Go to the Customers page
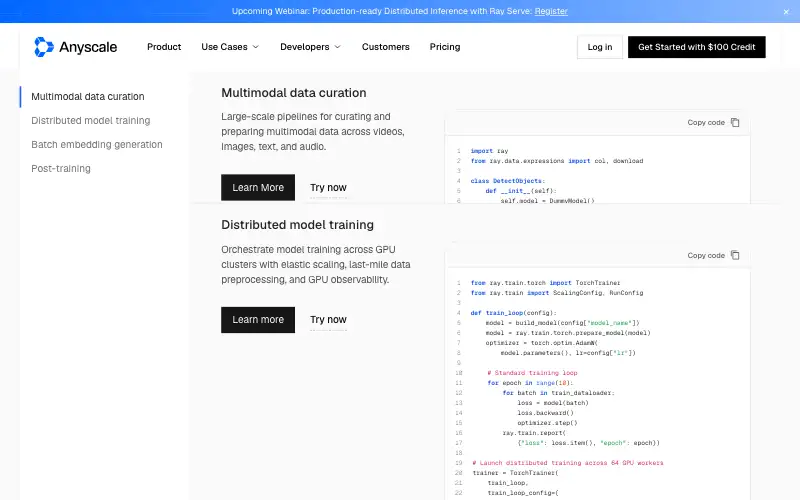Screen dimensions: 800x500 coord(385,47)
